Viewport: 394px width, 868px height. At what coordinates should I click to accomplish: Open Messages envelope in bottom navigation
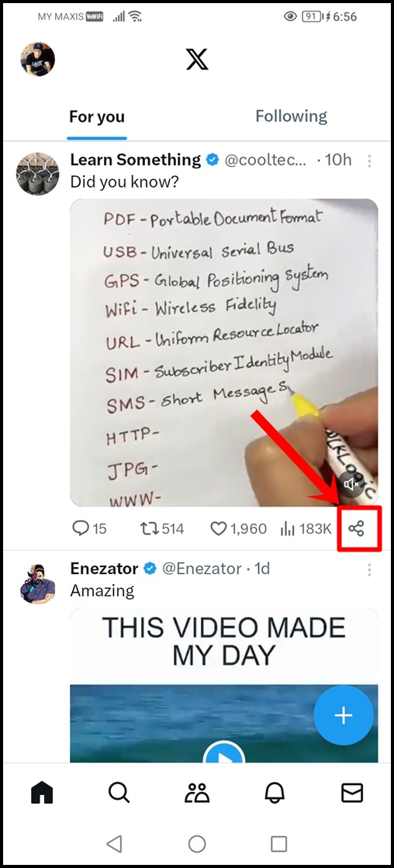pos(352,794)
